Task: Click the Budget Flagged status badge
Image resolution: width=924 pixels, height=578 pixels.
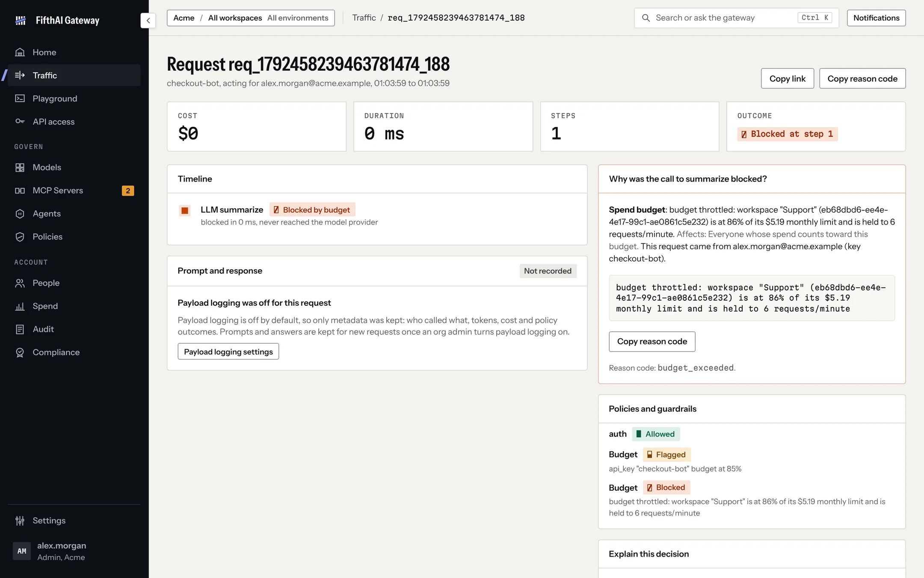Action: coord(666,455)
